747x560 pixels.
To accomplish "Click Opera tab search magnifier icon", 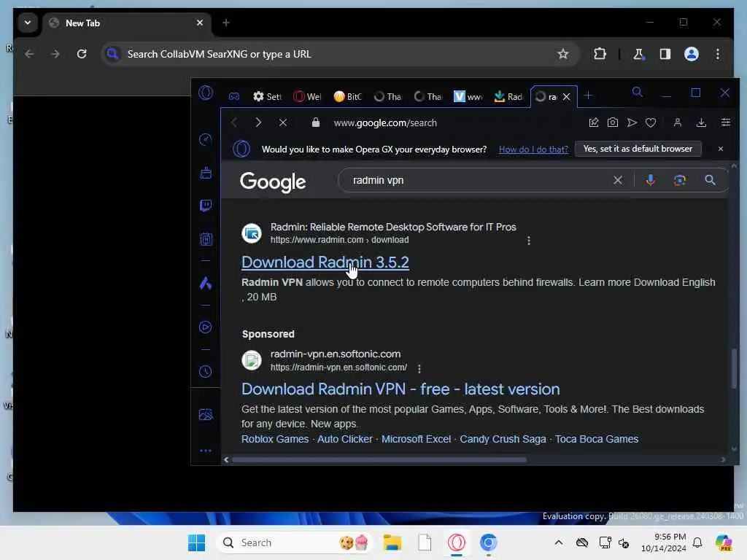I will coord(638,93).
